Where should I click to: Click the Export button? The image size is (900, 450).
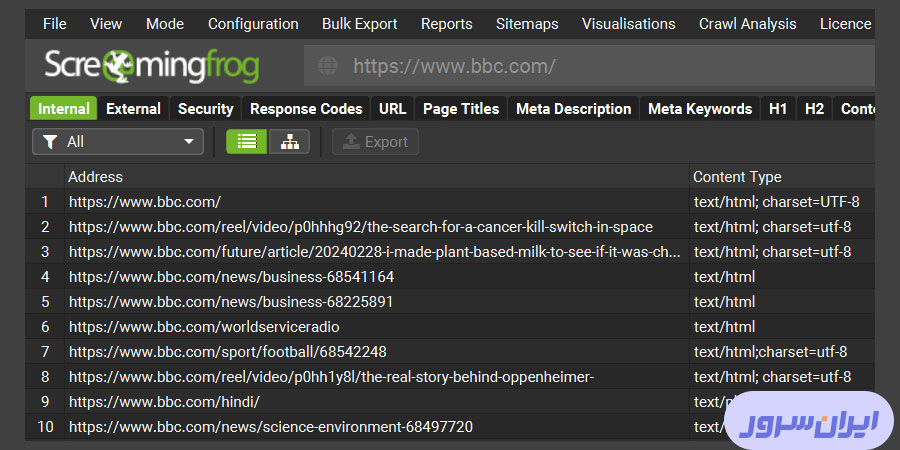(x=375, y=142)
